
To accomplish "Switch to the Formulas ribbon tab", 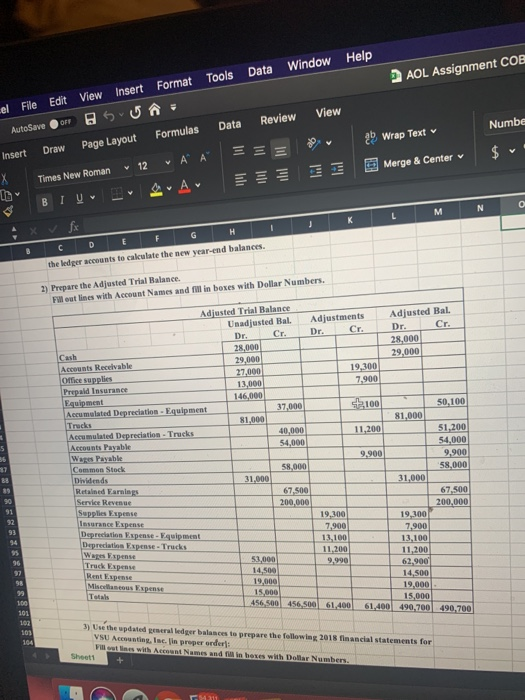I will tap(177, 133).
